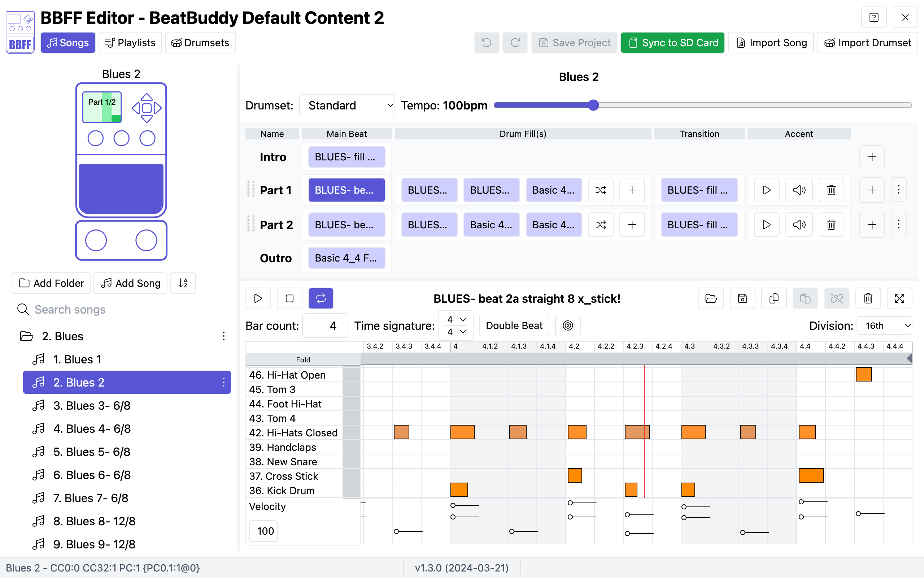Click the plus button in the Intro row
The height and width of the screenshot is (578, 924).
pos(872,157)
